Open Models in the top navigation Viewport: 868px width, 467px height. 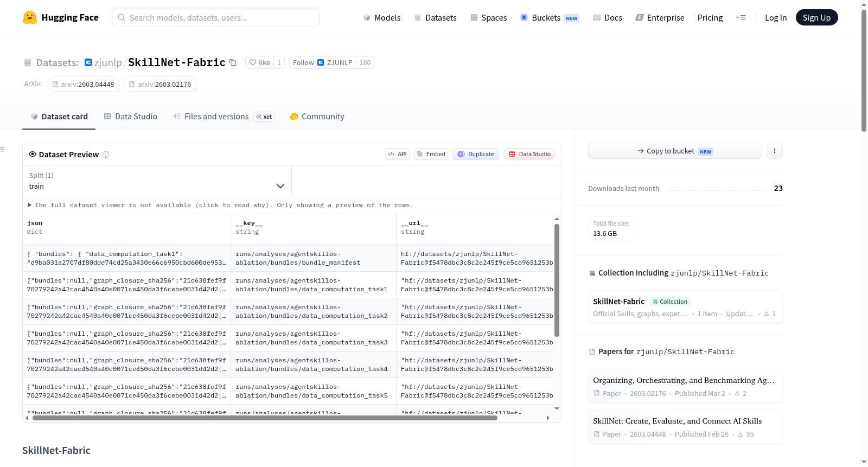click(382, 18)
